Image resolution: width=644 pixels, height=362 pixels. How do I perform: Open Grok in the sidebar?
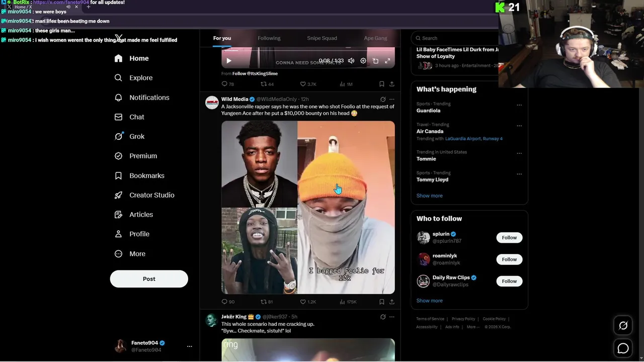[x=130, y=136]
